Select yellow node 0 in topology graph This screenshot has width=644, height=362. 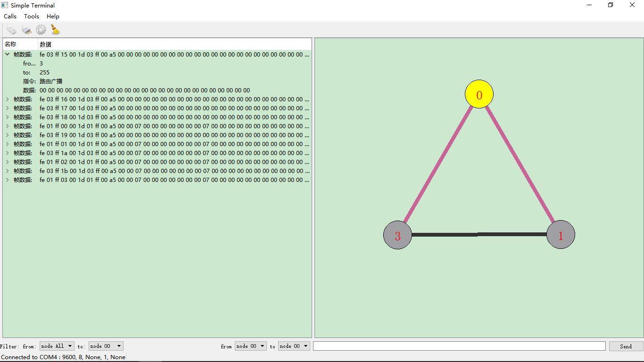coord(479,94)
